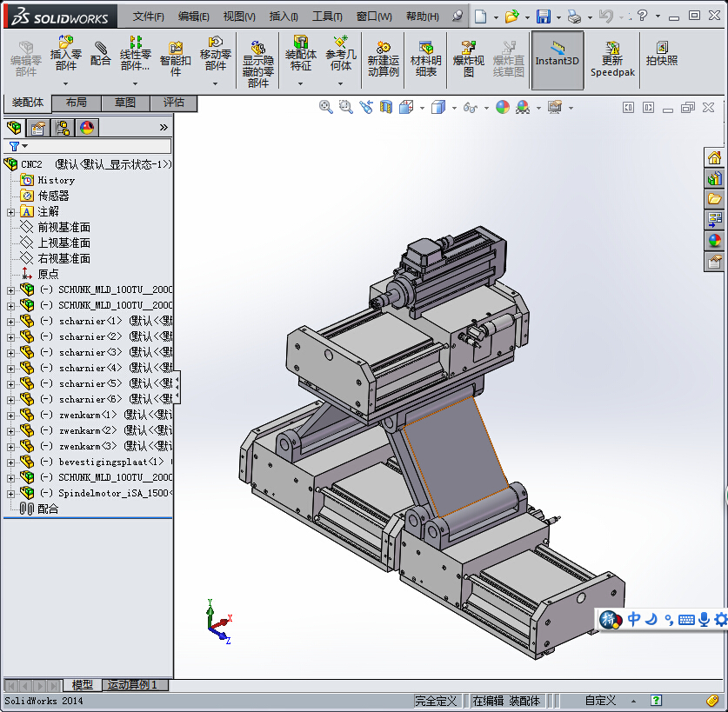The height and width of the screenshot is (712, 728).
Task: Select 前视基准面 (Front Plane) in the tree
Action: [x=63, y=228]
